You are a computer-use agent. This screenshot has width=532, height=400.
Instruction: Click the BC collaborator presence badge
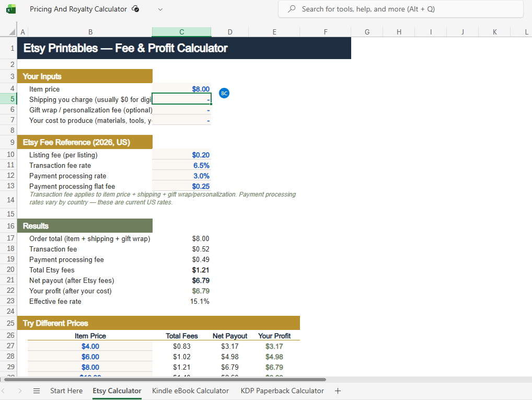coord(224,93)
